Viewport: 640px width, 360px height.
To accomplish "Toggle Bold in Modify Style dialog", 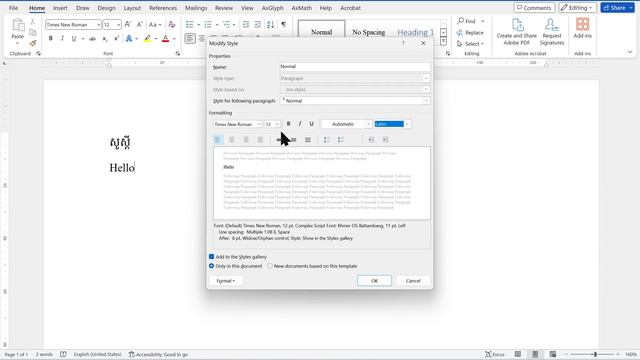I will point(289,124).
